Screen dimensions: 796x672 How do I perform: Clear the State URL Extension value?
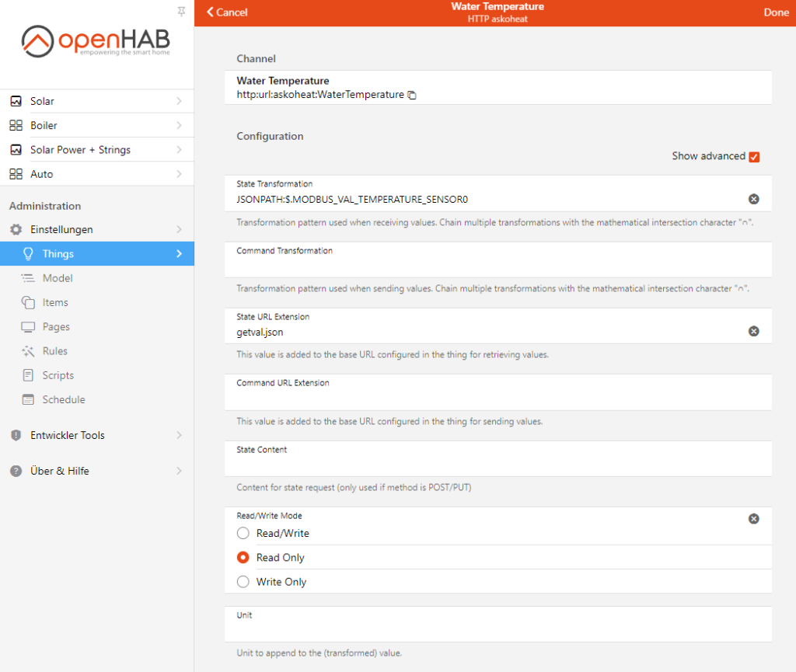[753, 331]
